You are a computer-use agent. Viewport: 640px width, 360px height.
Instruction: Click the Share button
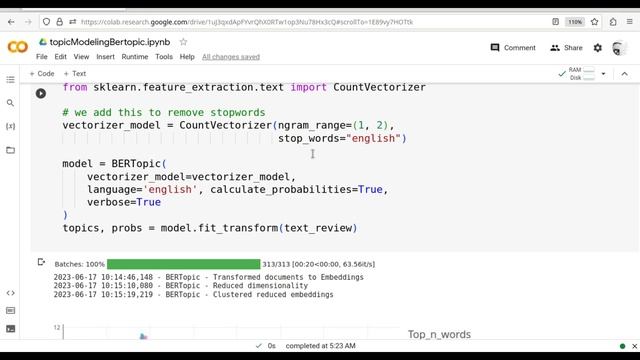(566, 48)
